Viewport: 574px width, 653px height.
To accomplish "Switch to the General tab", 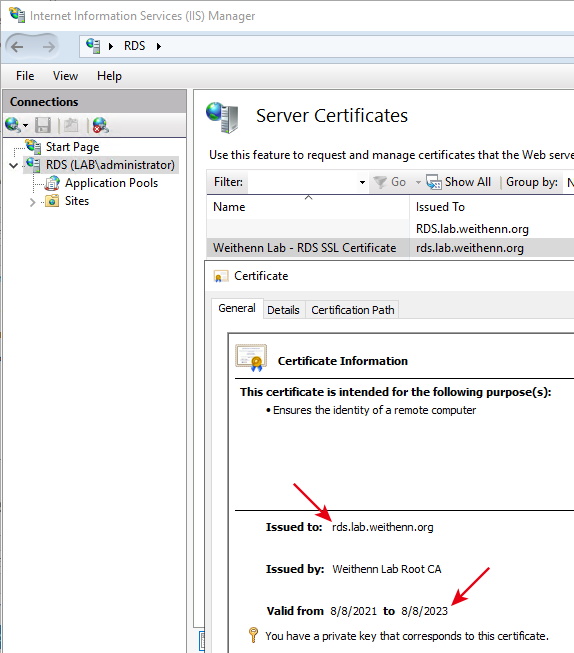I will point(237,308).
